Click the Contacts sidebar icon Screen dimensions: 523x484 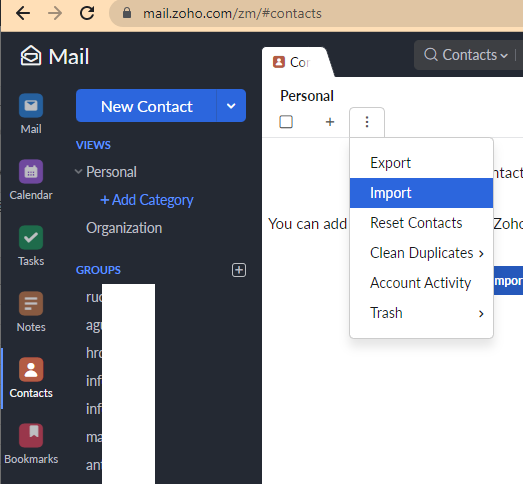coord(31,370)
